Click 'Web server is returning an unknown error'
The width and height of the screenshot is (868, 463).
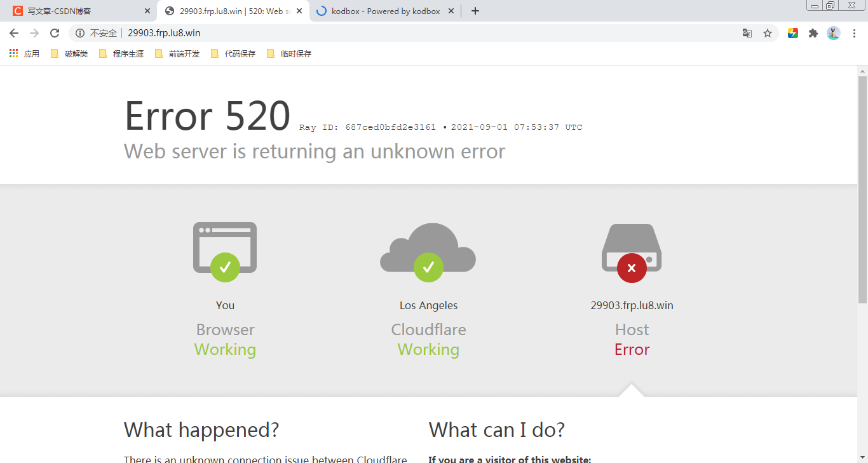(x=315, y=151)
